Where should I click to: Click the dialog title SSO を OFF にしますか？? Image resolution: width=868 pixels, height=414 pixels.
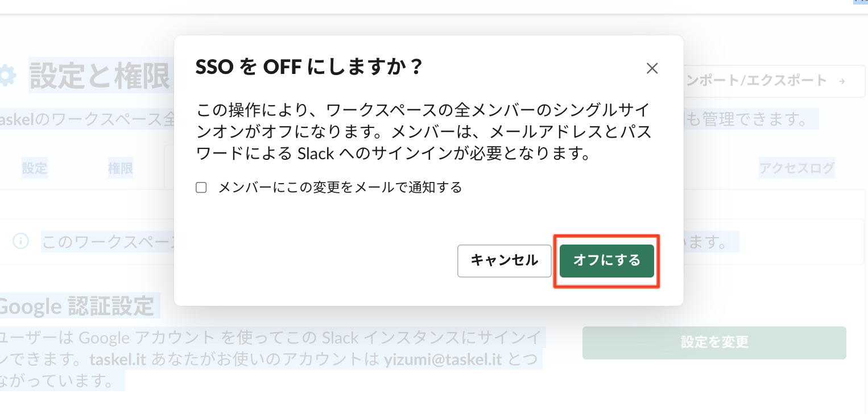tap(309, 67)
